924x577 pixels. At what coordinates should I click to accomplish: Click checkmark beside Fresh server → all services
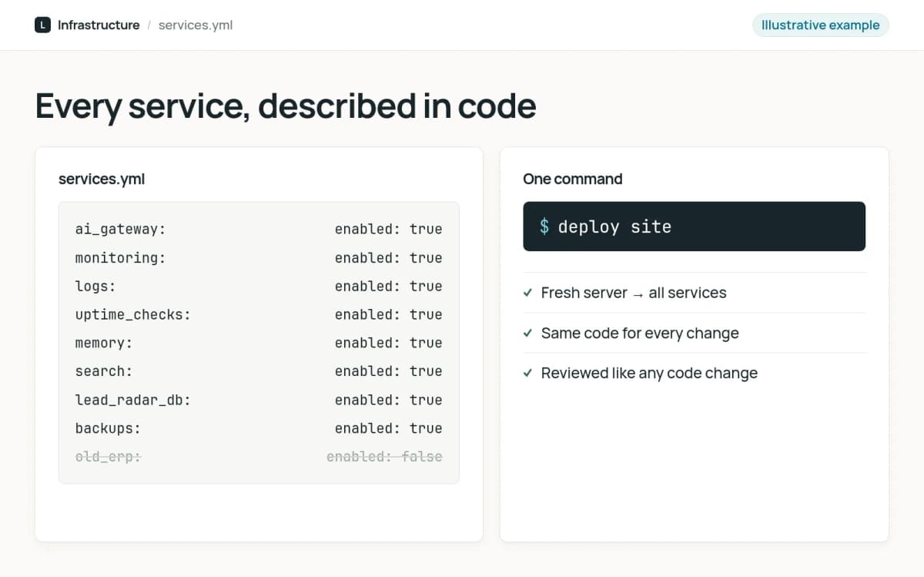[x=527, y=293]
